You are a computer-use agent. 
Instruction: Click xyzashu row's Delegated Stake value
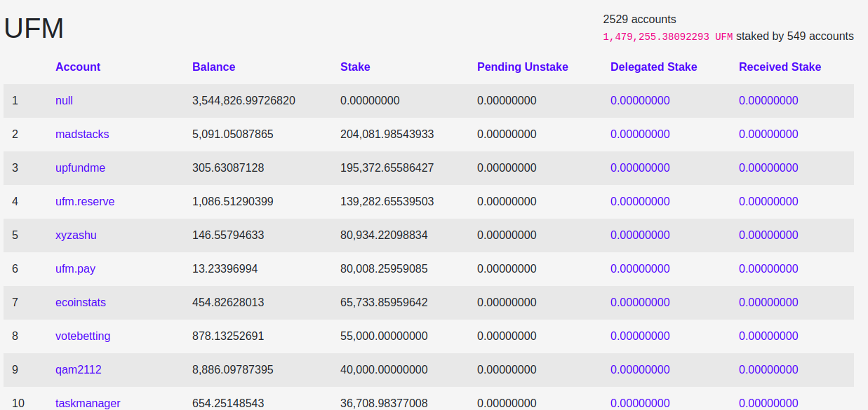coord(640,235)
